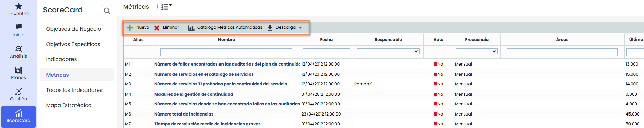Click the Áreas filter text box
The image size is (644, 128).
click(x=562, y=52)
